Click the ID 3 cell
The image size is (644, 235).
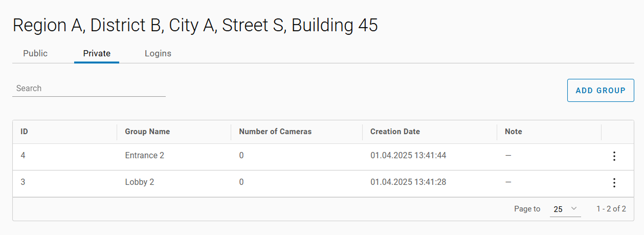click(23, 182)
